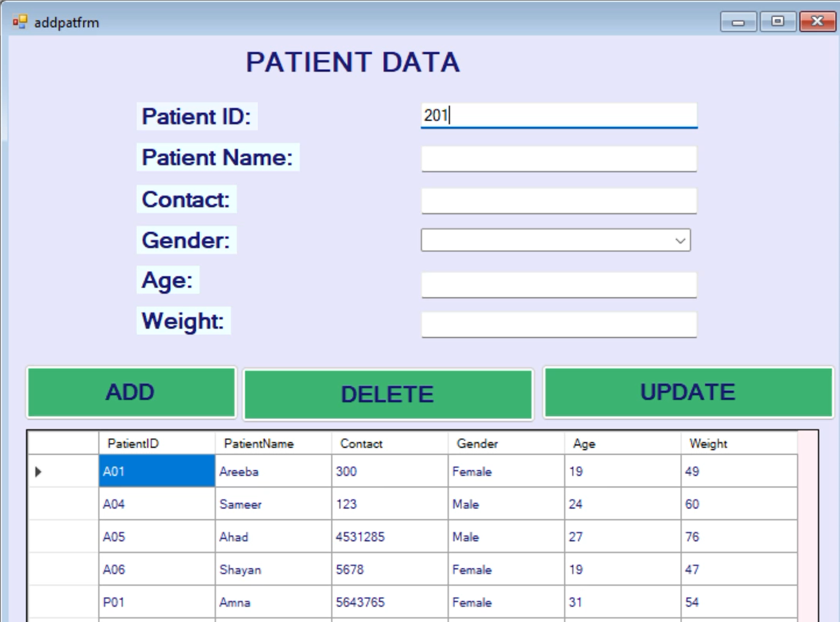Select PatientID cell A04
This screenshot has width=840, height=622.
click(157, 504)
